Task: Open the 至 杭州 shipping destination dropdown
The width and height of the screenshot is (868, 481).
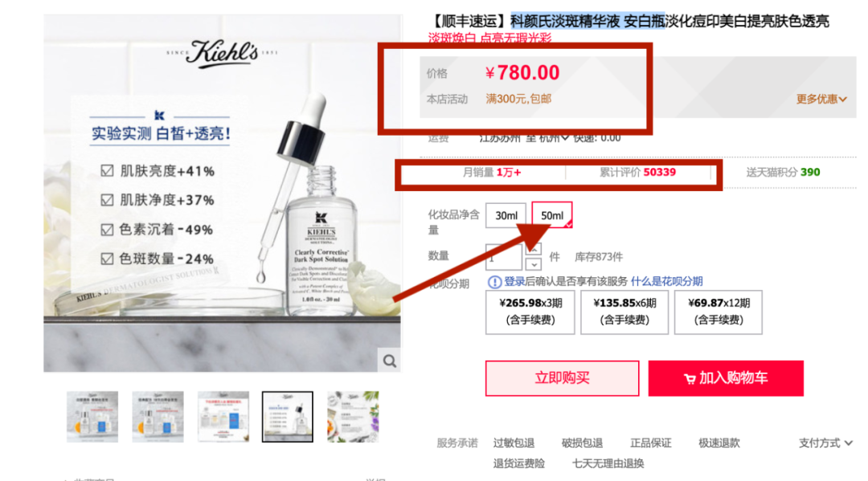Action: click(547, 137)
